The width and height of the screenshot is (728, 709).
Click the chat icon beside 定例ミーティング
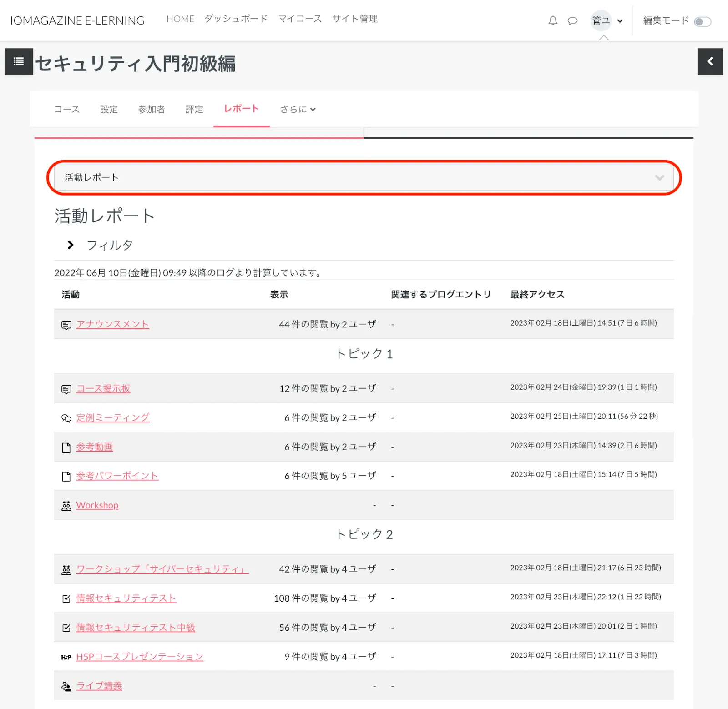point(66,418)
